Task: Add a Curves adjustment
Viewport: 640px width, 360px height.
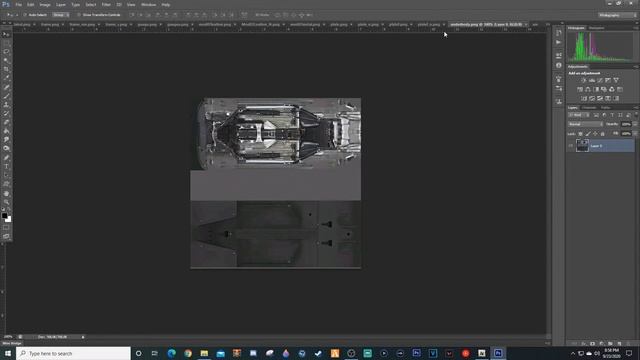Action: coord(600,80)
